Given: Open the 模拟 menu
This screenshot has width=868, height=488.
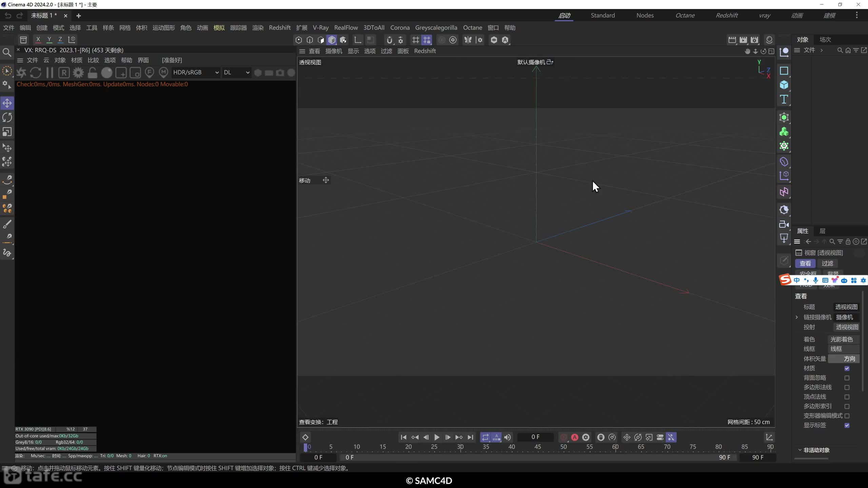Looking at the screenshot, I should tap(219, 28).
